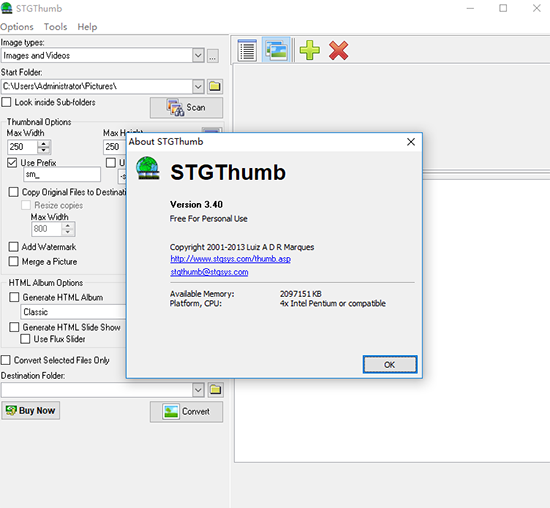Enable the Add Watermark checkbox
Image resolution: width=550 pixels, height=508 pixels.
click(13, 247)
